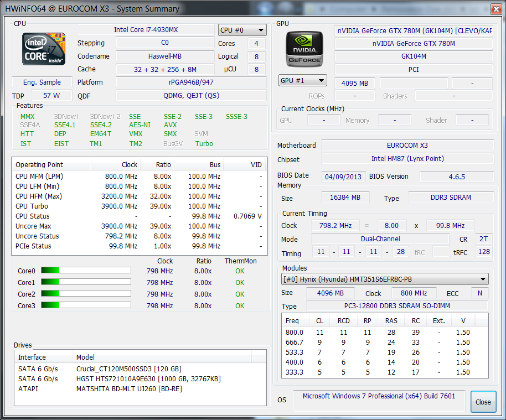Select the HGST HTS721010A9E630 drive row
This screenshot has width=506, height=420.
[x=141, y=378]
